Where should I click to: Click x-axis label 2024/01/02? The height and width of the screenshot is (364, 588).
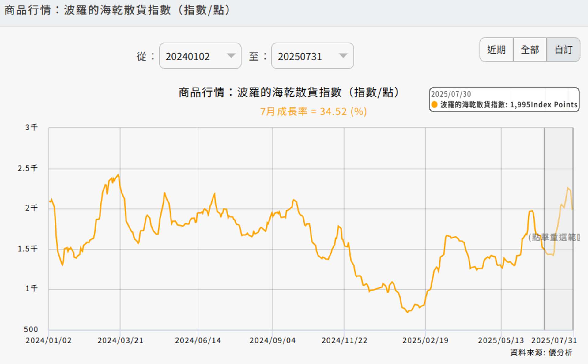(x=48, y=340)
